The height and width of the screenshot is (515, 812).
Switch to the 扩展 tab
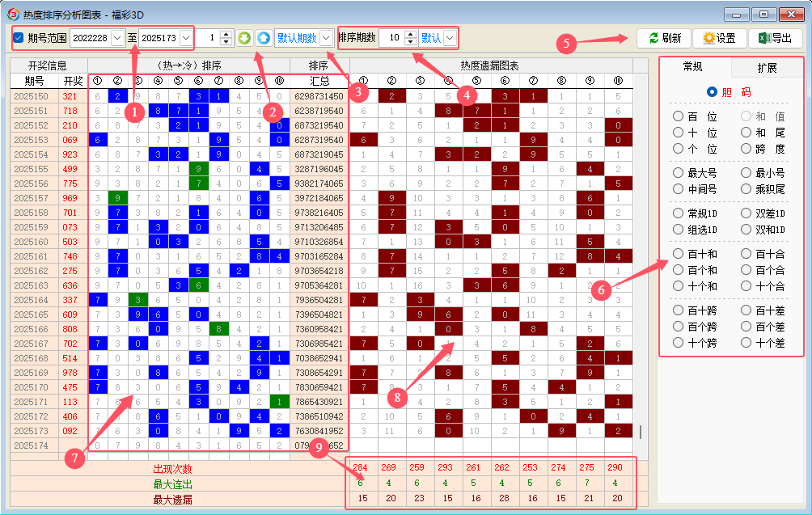tap(767, 67)
